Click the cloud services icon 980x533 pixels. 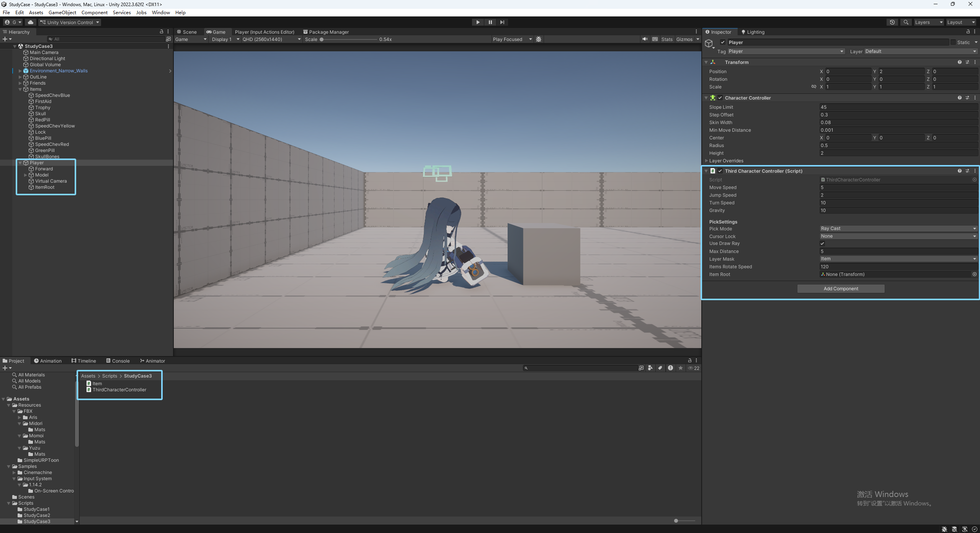(x=31, y=22)
